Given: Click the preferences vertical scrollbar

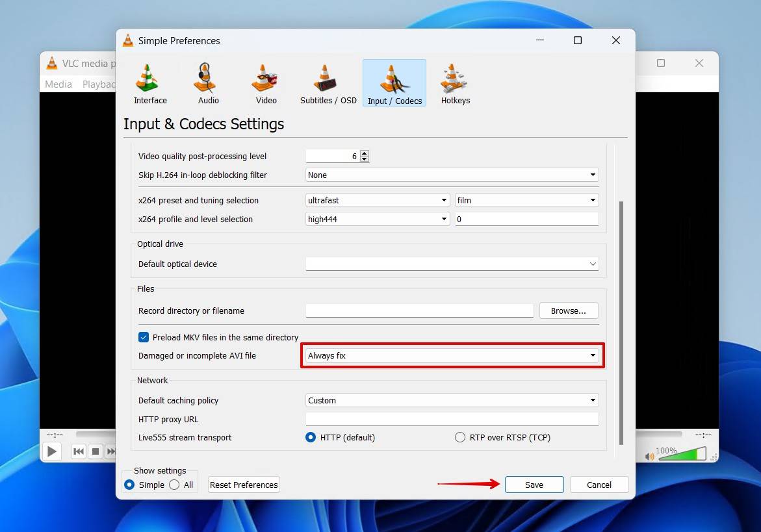Looking at the screenshot, I should click(x=621, y=322).
